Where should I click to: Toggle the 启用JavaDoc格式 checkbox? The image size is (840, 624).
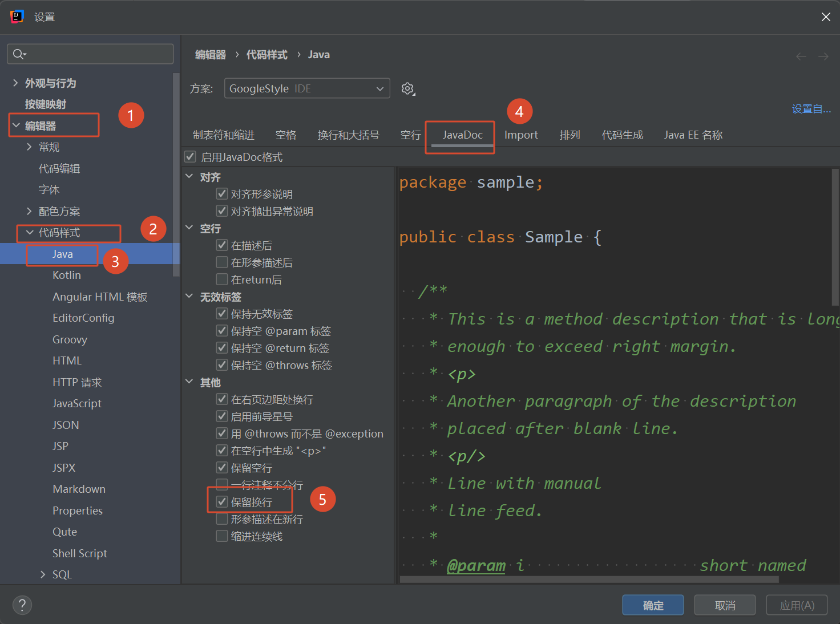coord(191,157)
